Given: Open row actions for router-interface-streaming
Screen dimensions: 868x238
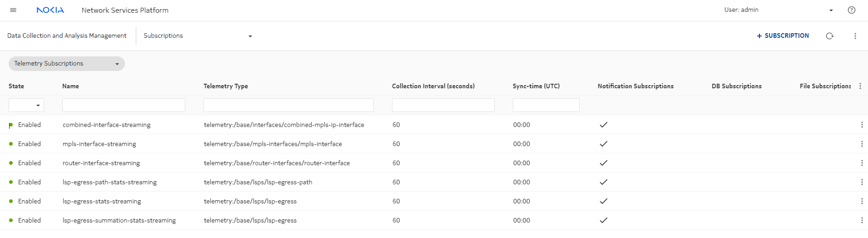Looking at the screenshot, I should (862, 163).
